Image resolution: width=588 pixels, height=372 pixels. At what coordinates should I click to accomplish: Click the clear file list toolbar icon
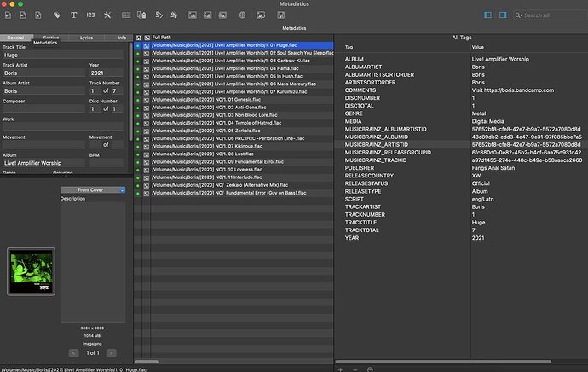click(x=37, y=15)
